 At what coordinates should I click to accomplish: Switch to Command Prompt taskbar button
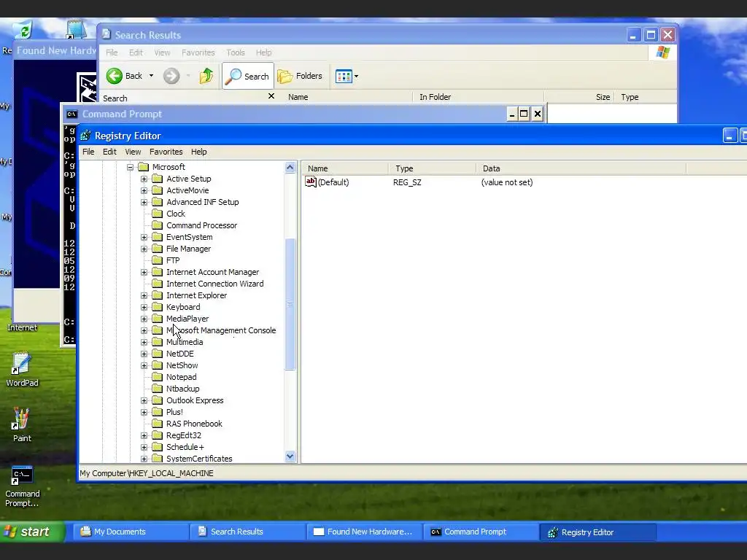(x=481, y=532)
